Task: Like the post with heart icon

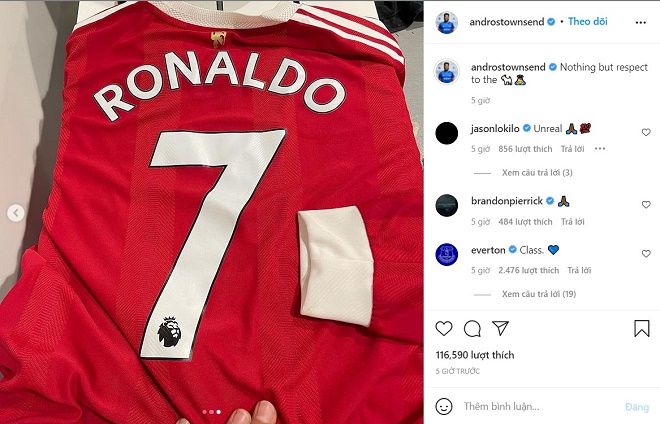Action: pyautogui.click(x=444, y=328)
